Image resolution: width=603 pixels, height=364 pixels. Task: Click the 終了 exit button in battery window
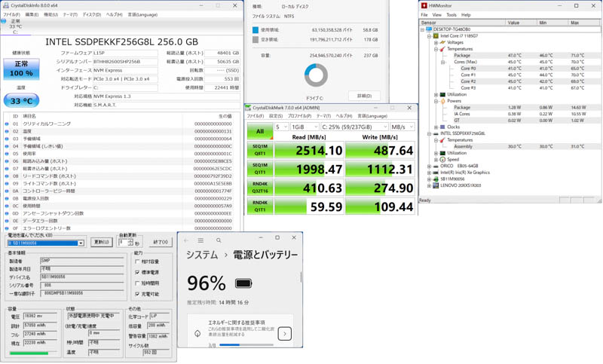pyautogui.click(x=161, y=242)
